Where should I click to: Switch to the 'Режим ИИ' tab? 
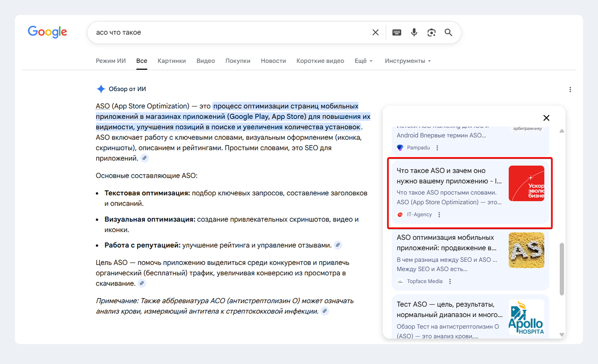[x=111, y=61]
